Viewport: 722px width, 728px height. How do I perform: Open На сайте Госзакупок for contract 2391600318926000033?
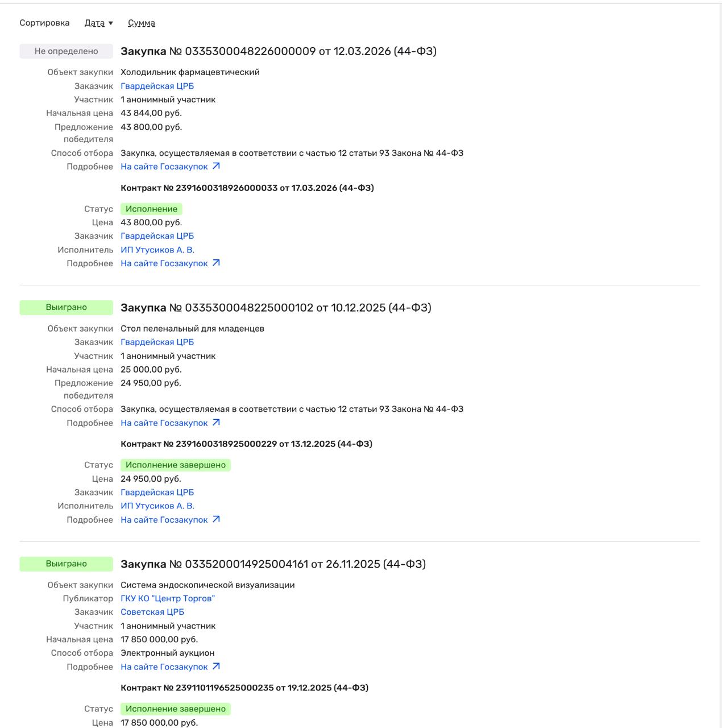164,263
